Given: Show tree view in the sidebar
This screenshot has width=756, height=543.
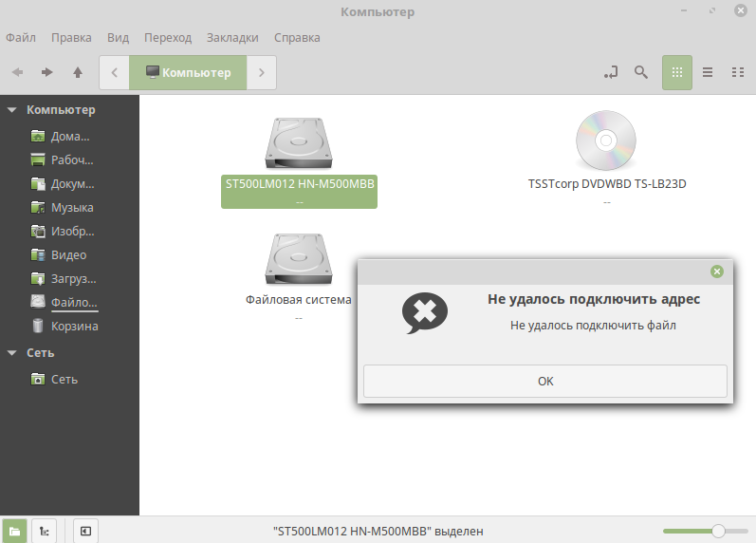Looking at the screenshot, I should point(45,532).
